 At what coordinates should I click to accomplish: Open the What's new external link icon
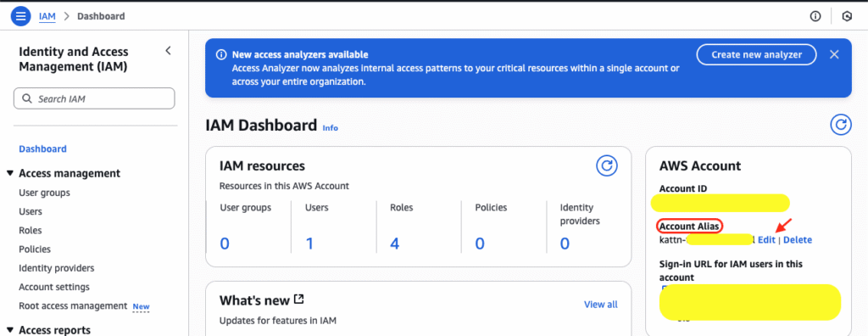(x=299, y=300)
